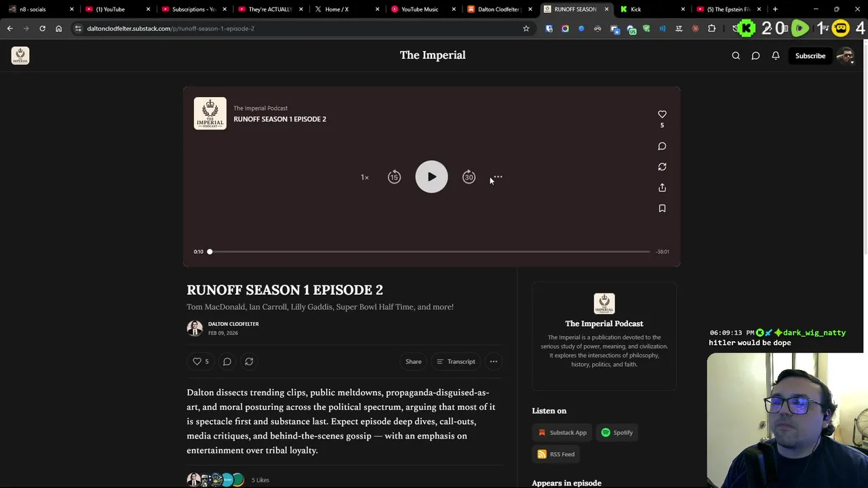Image resolution: width=868 pixels, height=488 pixels.
Task: Like the episode with the player heart icon
Action: (x=662, y=114)
